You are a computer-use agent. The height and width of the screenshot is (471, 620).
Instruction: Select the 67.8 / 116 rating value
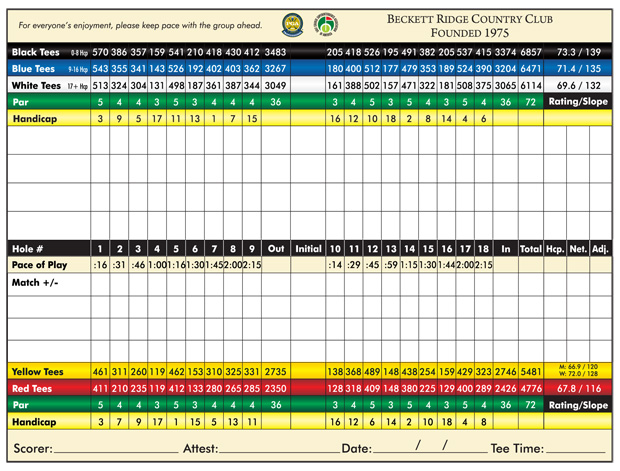coord(578,389)
